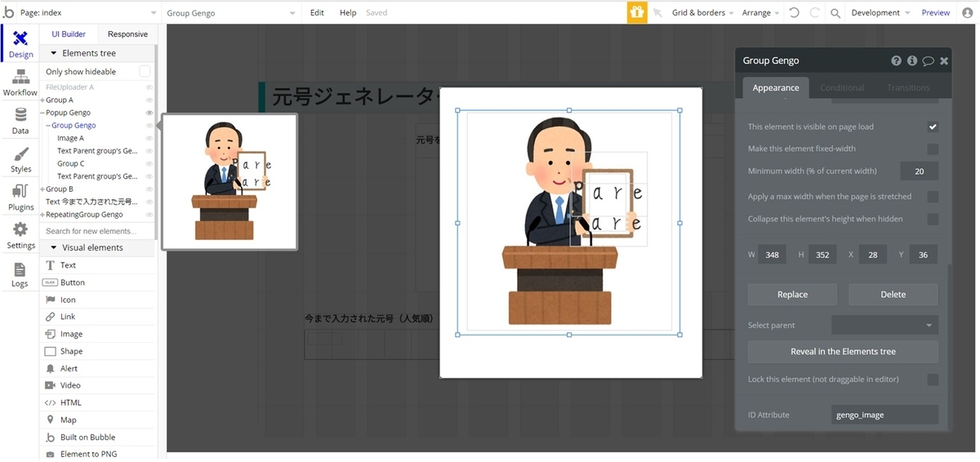
Task: Click the orange gift box icon
Action: click(637, 12)
